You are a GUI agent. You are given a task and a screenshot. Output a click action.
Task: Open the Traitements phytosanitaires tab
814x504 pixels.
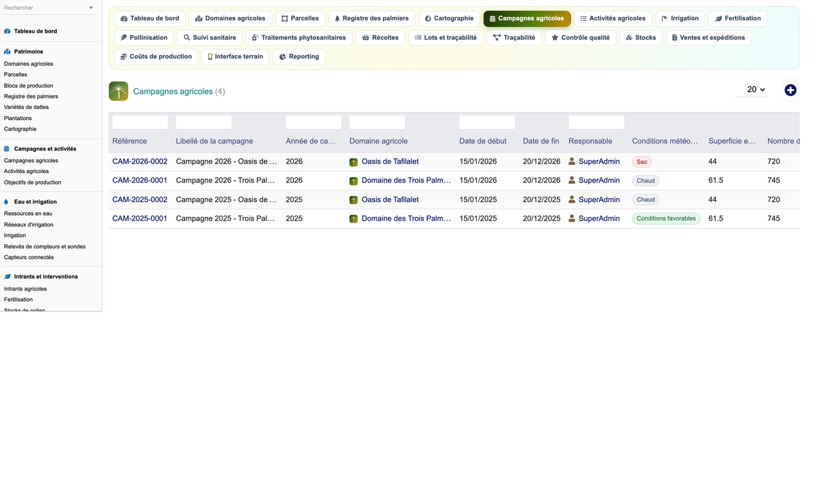pyautogui.click(x=299, y=37)
